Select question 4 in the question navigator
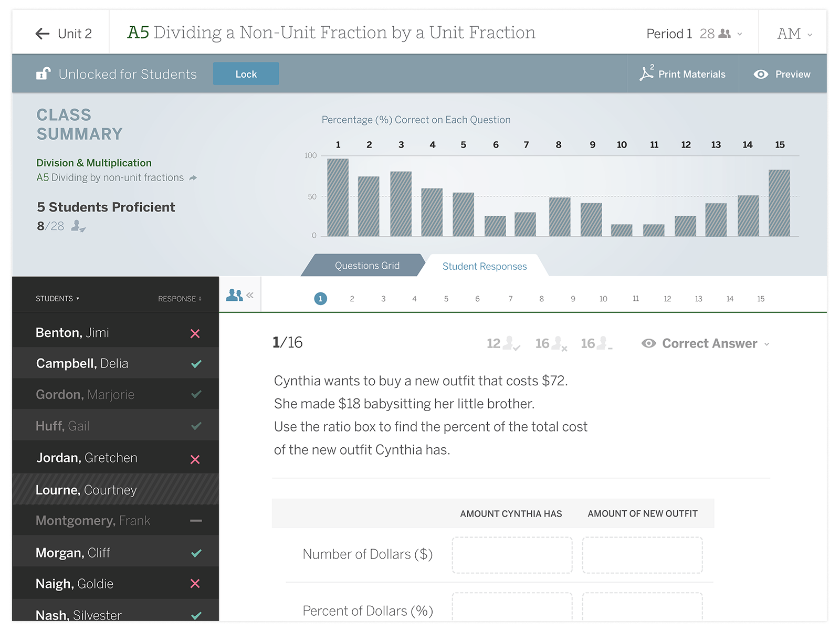Viewport: 840px width, 631px height. (x=414, y=299)
